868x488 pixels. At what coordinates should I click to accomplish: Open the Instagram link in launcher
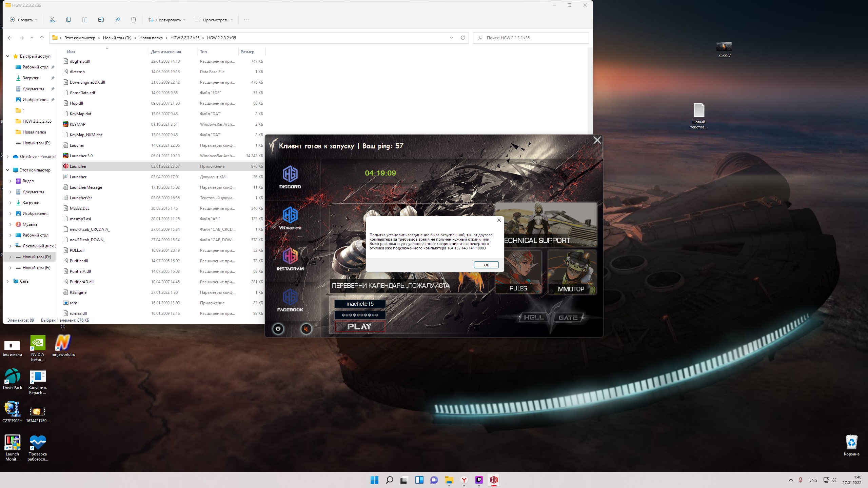(x=290, y=259)
